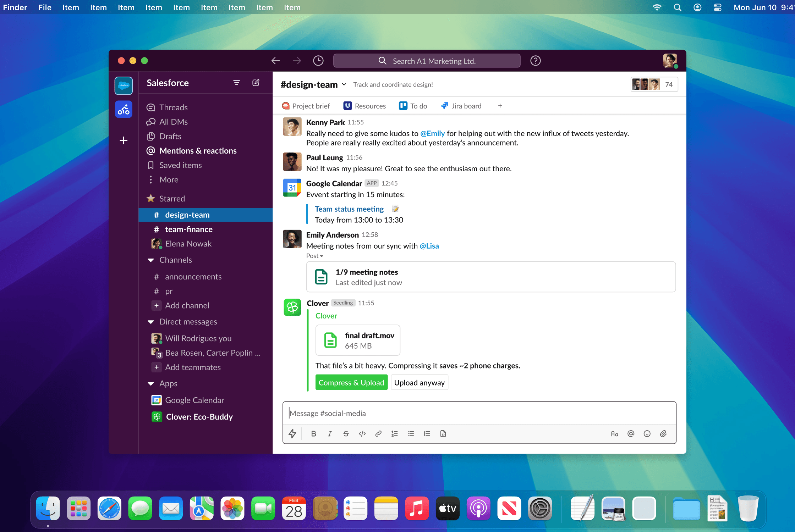This screenshot has height=532, width=795.
Task: Apply strikethrough formatting in composer
Action: 346,433
